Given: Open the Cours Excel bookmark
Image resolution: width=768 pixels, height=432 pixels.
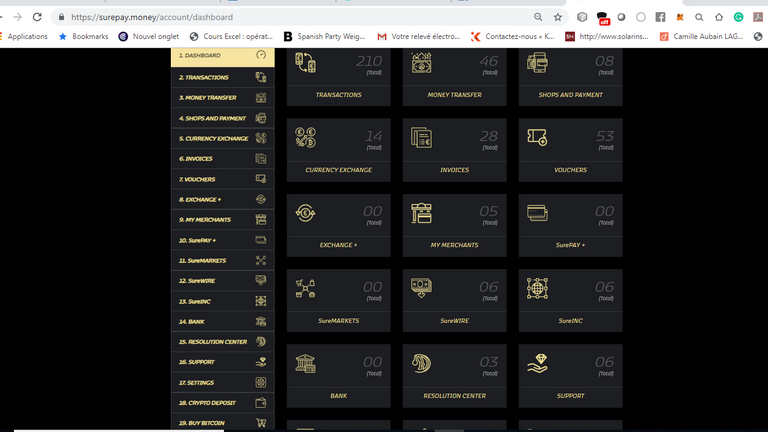Looking at the screenshot, I should click(x=231, y=37).
